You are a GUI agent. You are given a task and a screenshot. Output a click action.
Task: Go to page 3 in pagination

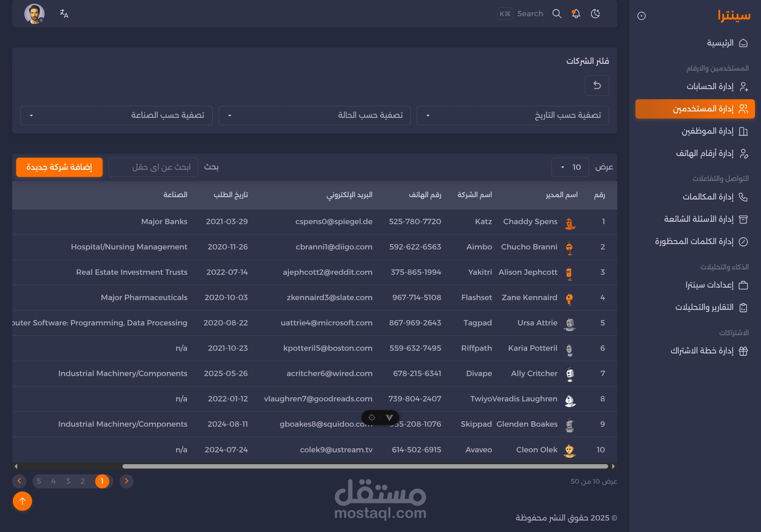point(68,481)
